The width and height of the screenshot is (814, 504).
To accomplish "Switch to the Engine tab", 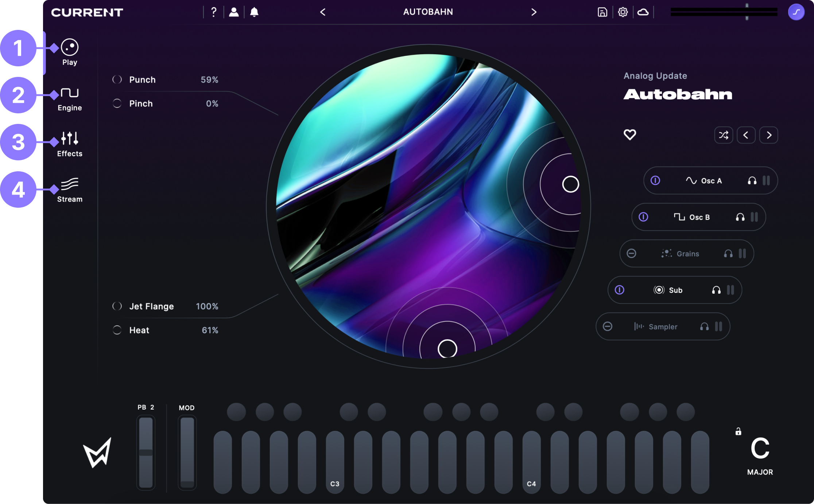I will point(69,99).
